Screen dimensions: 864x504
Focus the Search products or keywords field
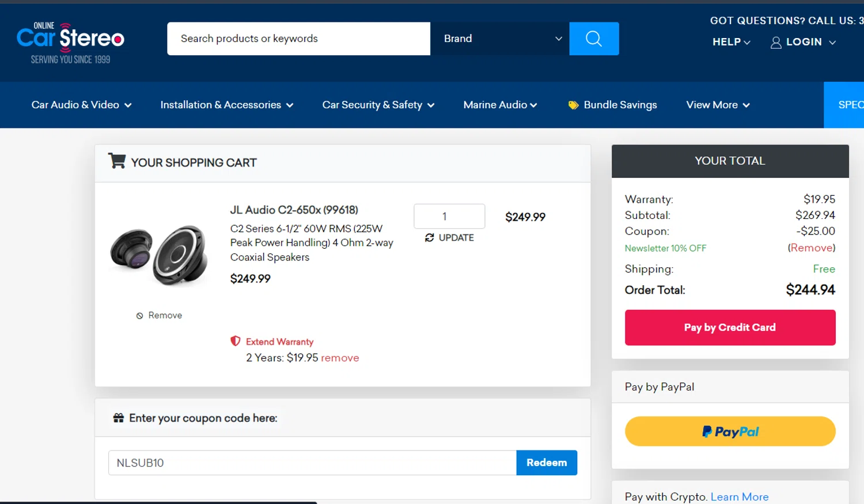point(298,39)
